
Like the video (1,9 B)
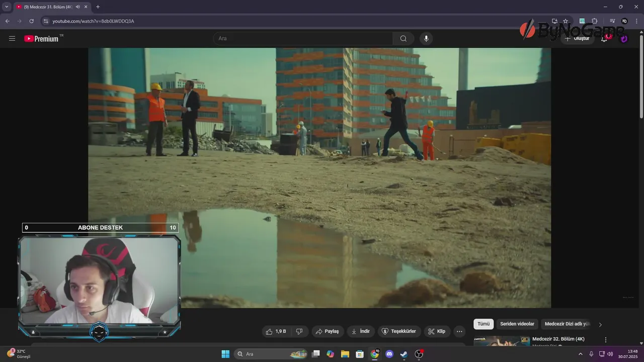point(276,331)
